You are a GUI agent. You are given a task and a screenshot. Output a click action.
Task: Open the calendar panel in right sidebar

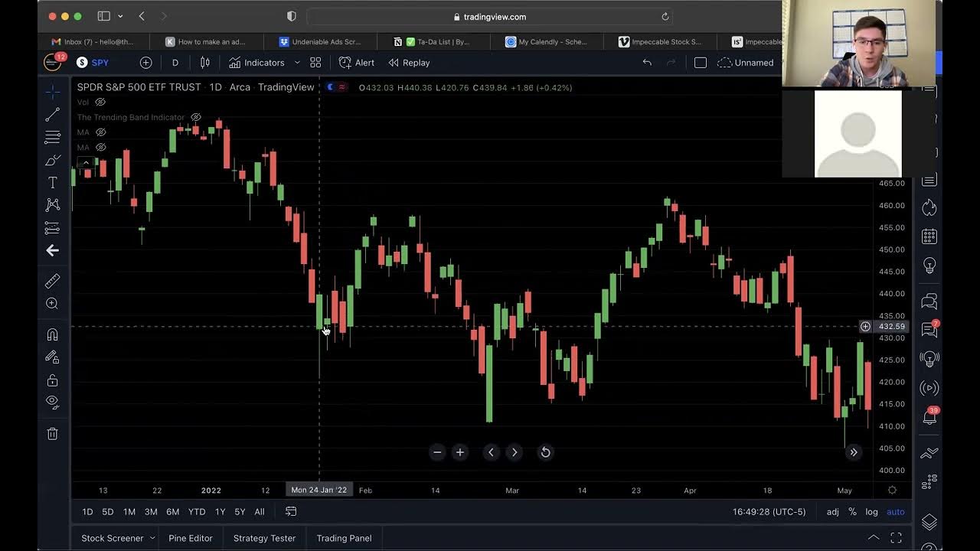(x=929, y=236)
